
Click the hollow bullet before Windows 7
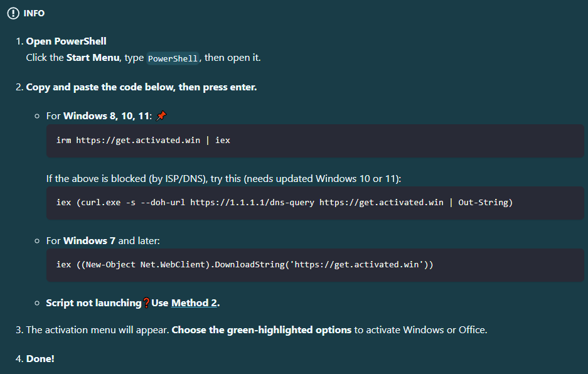[38, 241]
